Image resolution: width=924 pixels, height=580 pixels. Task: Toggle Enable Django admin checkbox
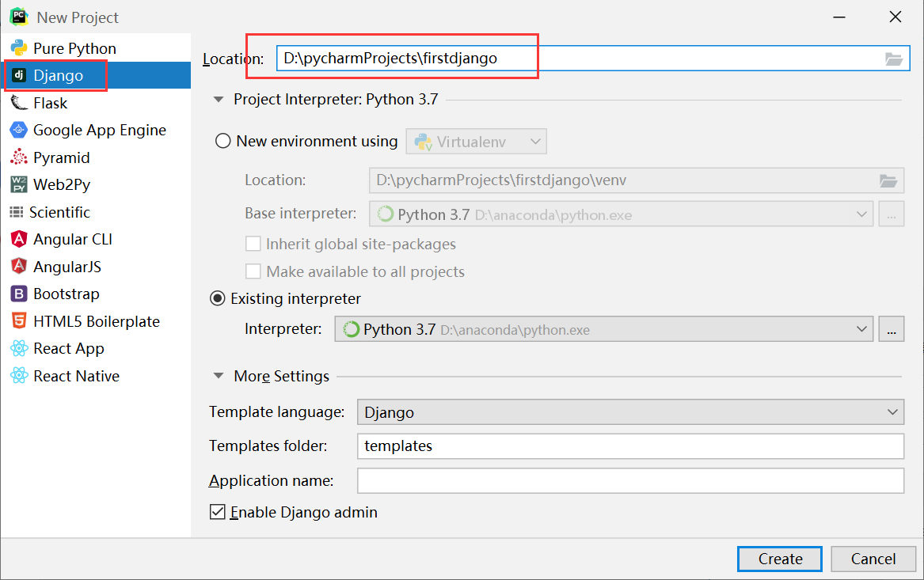(x=218, y=512)
